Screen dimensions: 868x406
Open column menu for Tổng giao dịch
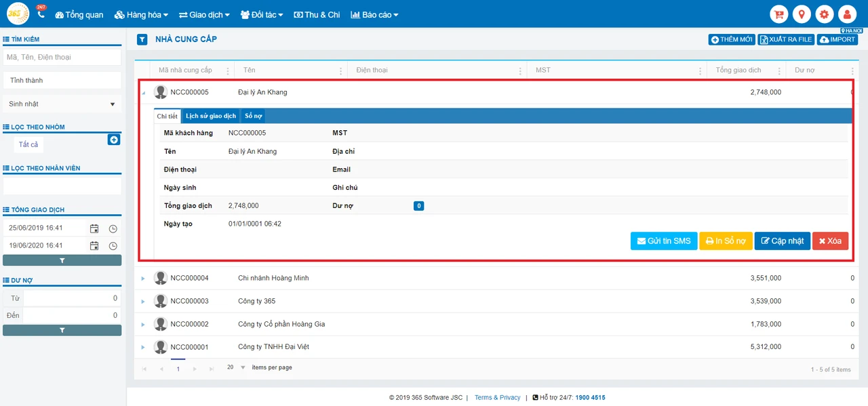click(778, 70)
